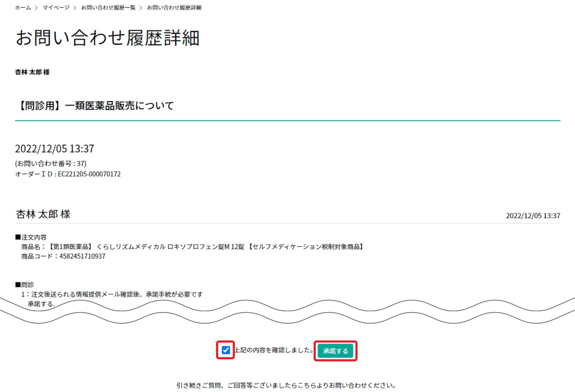This screenshot has width=575, height=392.
Task: Select customer name 杏林 太郎 様 under title
Action: coord(32,72)
